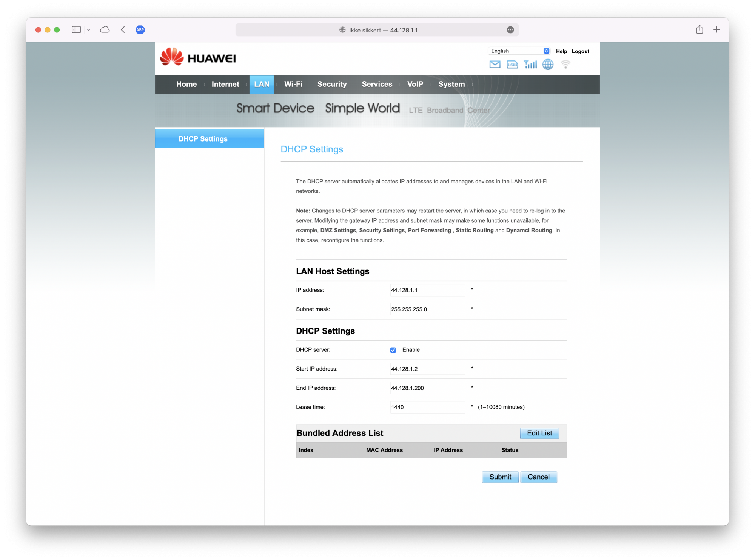Open the Wi-Fi navigation tab
The image size is (755, 560).
pyautogui.click(x=293, y=84)
